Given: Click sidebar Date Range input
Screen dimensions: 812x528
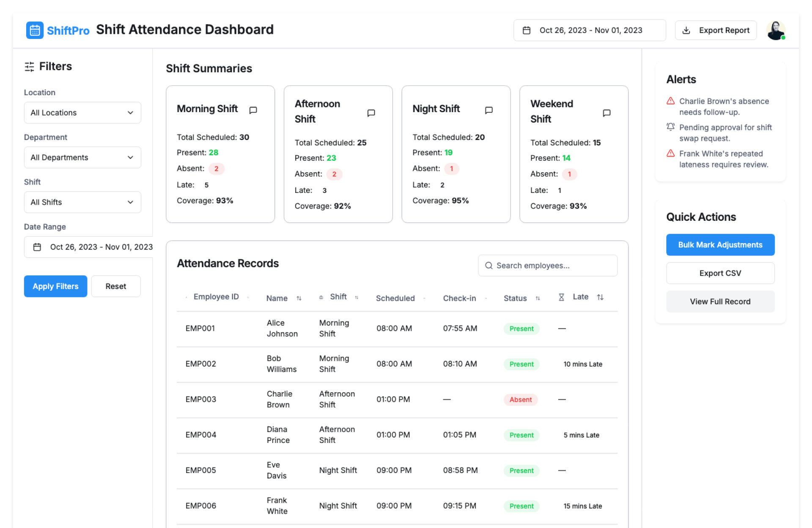Looking at the screenshot, I should 89,247.
